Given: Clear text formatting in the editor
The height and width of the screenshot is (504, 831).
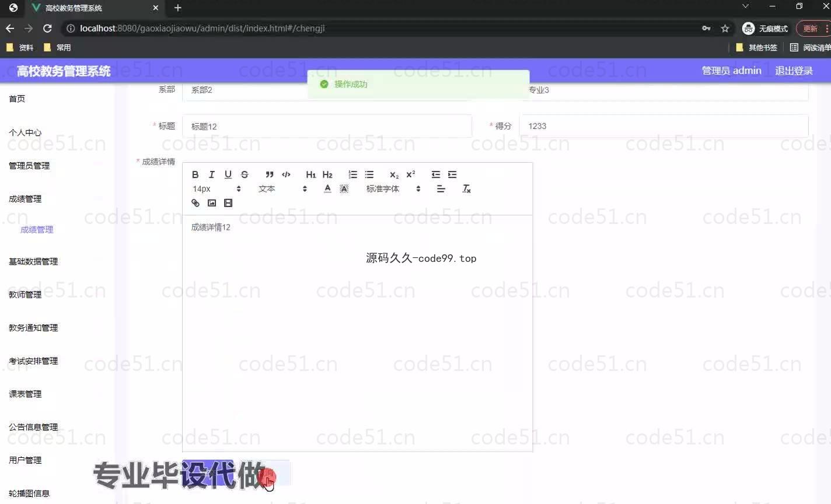Looking at the screenshot, I should click(466, 188).
